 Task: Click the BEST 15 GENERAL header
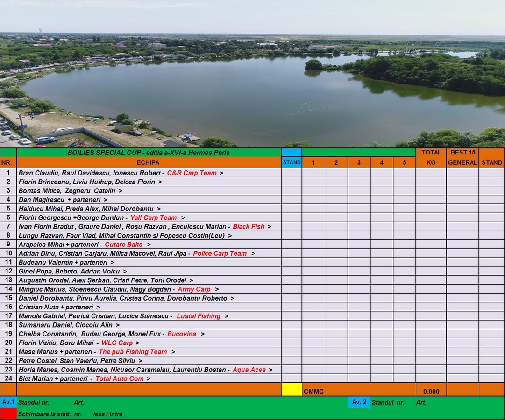(x=462, y=157)
